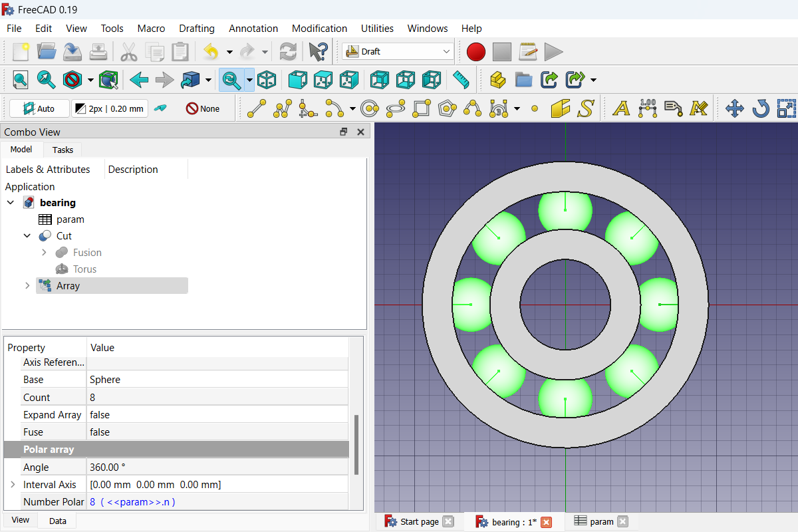Click the Auto working plane button
The width and height of the screenshot is (798, 532).
tap(39, 108)
